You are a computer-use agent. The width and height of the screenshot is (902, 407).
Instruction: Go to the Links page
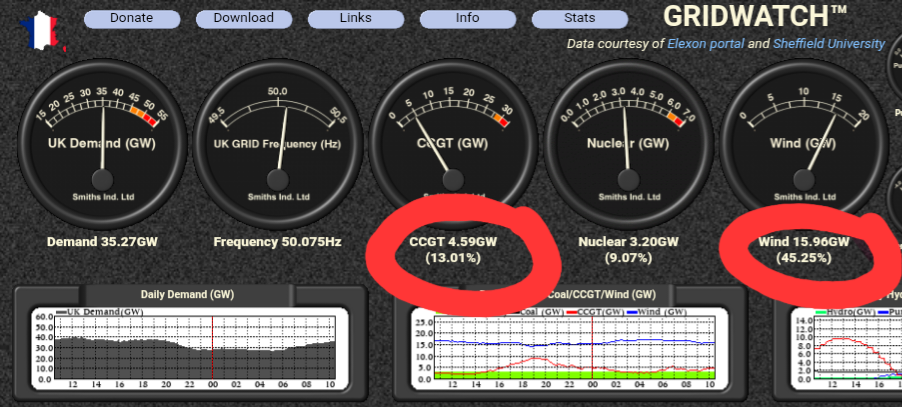click(355, 18)
